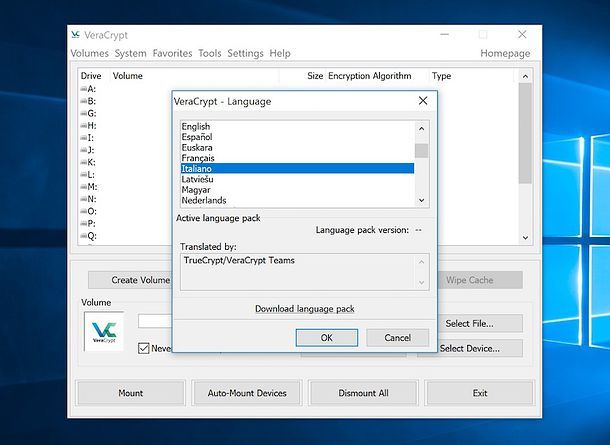Select Italiano in the language list
Viewport: 610px width, 445px height.
(x=298, y=168)
